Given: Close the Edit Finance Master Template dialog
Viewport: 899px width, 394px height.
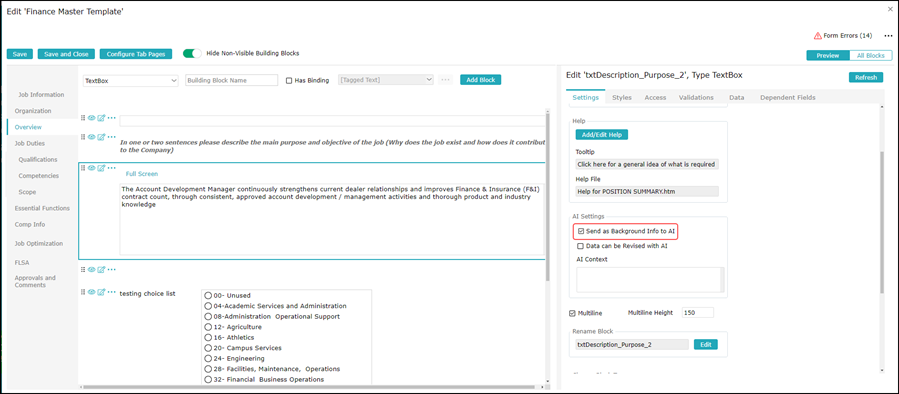Looking at the screenshot, I should pos(889,9).
